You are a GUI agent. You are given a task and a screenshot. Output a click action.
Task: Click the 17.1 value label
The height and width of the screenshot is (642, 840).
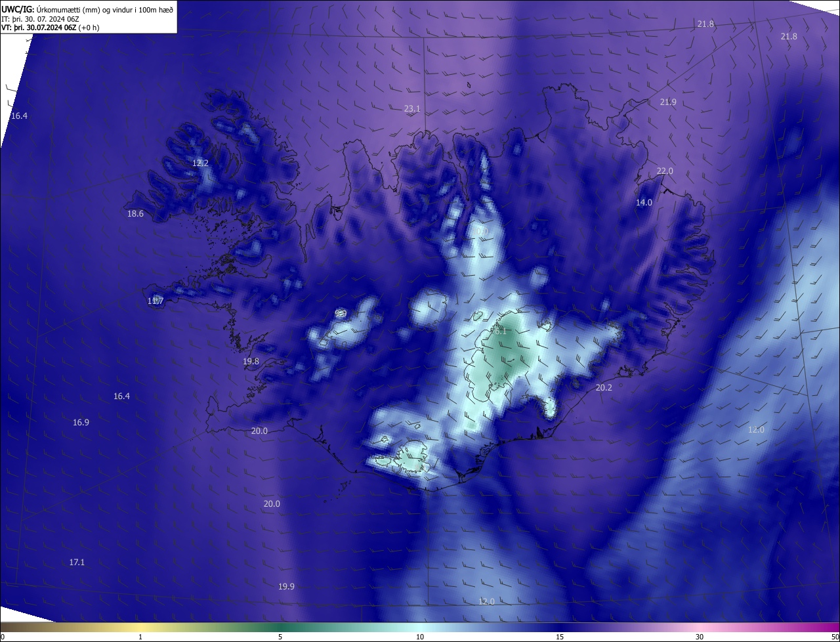tap(77, 563)
